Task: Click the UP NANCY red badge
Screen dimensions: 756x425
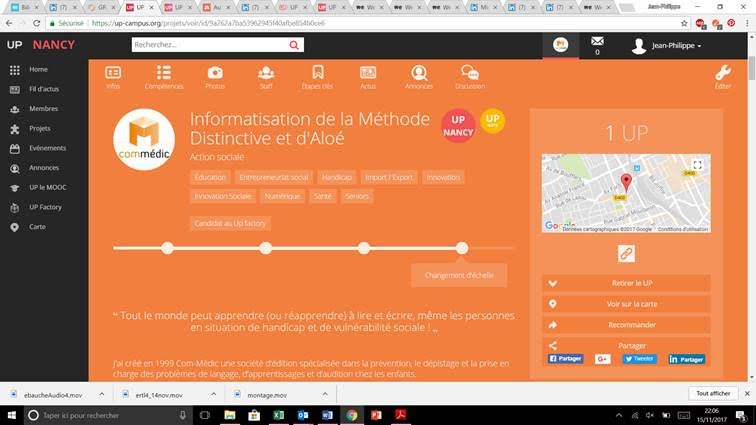Action: tap(458, 126)
